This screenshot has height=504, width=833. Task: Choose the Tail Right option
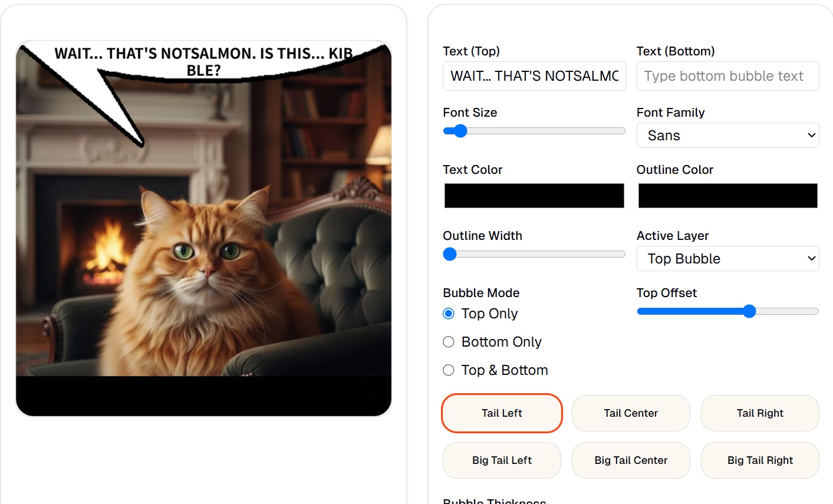click(x=760, y=413)
